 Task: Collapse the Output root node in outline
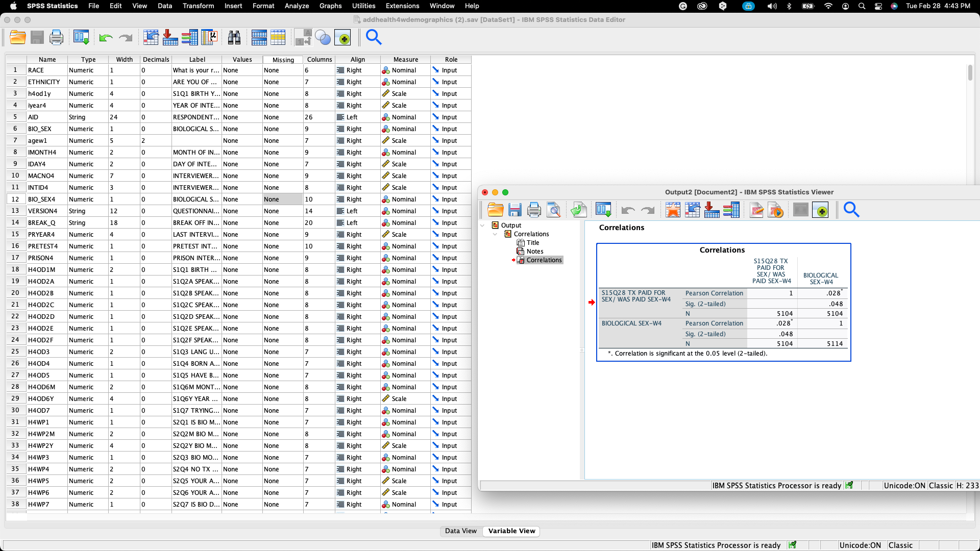click(x=483, y=226)
